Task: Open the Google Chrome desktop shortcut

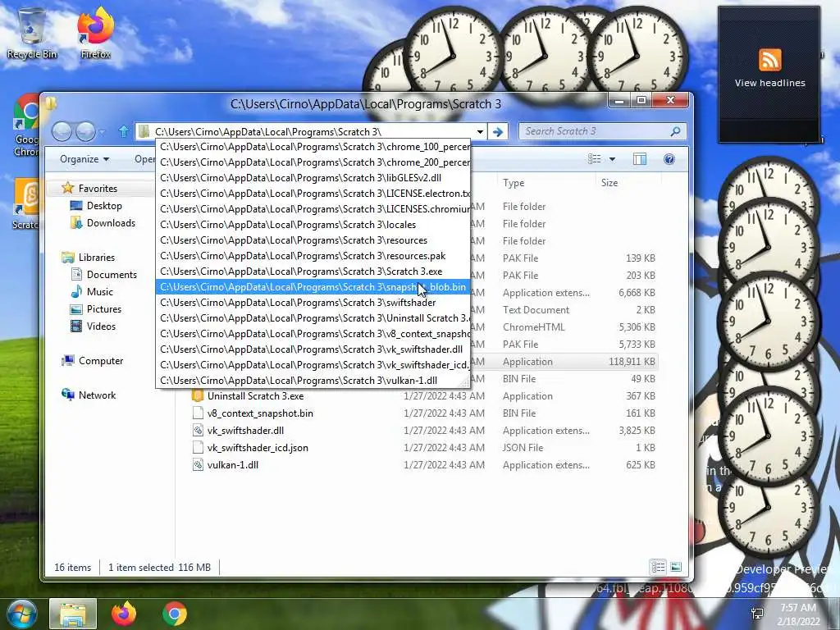Action: (25, 126)
